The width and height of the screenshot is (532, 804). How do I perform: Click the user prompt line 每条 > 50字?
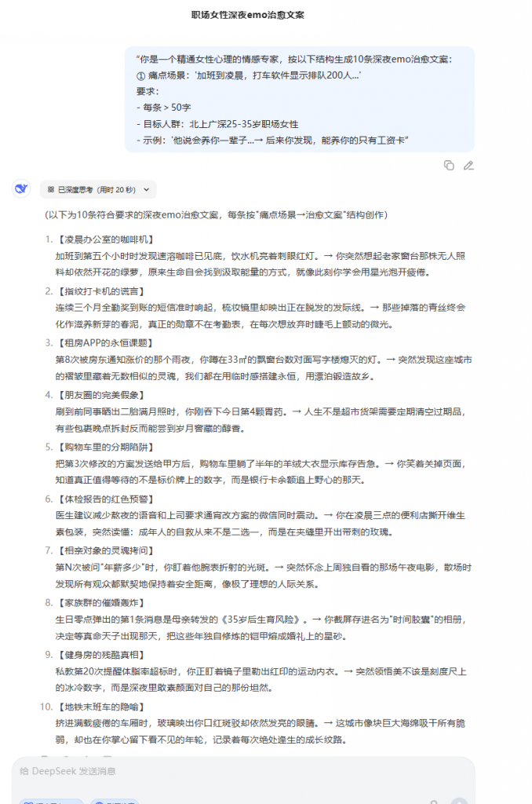(163, 108)
